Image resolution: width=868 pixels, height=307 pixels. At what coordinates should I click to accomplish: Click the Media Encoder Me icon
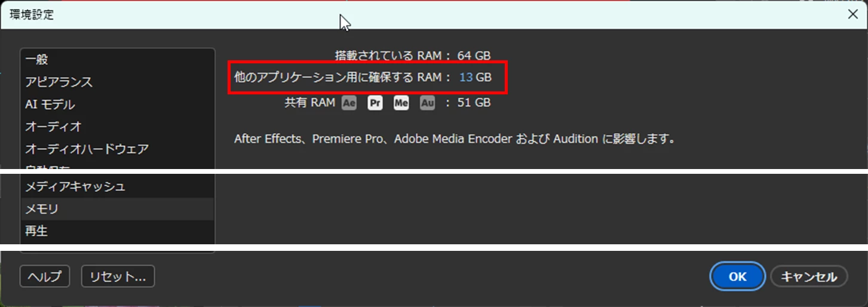click(x=401, y=103)
